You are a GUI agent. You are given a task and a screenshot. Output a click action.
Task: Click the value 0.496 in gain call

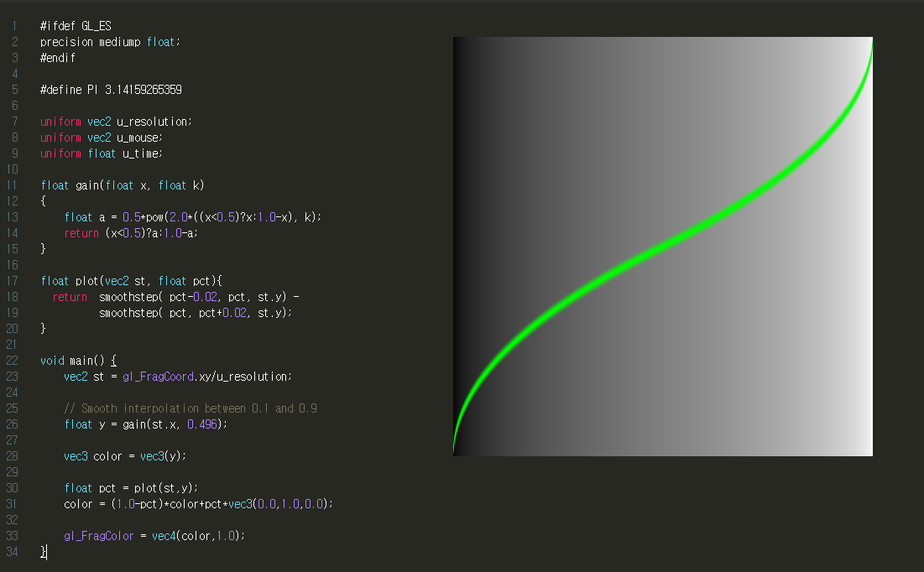click(202, 424)
